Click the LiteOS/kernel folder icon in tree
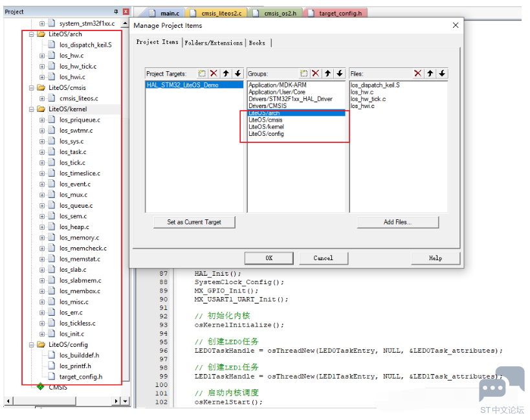This screenshot has height=420, width=530. pyautogui.click(x=41, y=109)
